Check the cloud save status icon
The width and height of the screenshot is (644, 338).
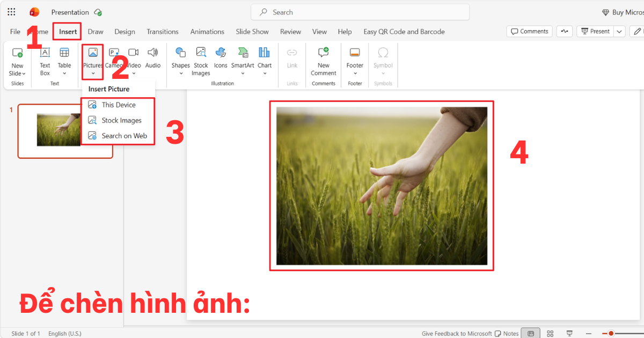(x=98, y=12)
